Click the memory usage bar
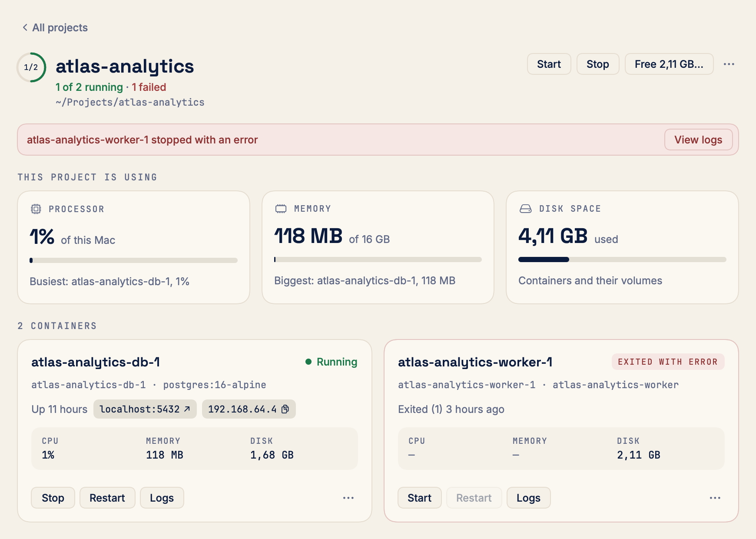This screenshot has height=539, width=756. (x=378, y=260)
